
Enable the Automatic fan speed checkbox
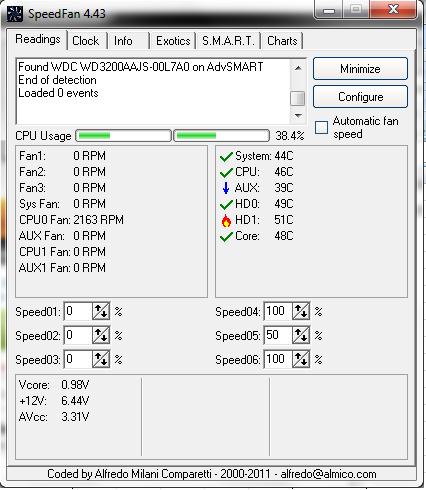pyautogui.click(x=321, y=127)
